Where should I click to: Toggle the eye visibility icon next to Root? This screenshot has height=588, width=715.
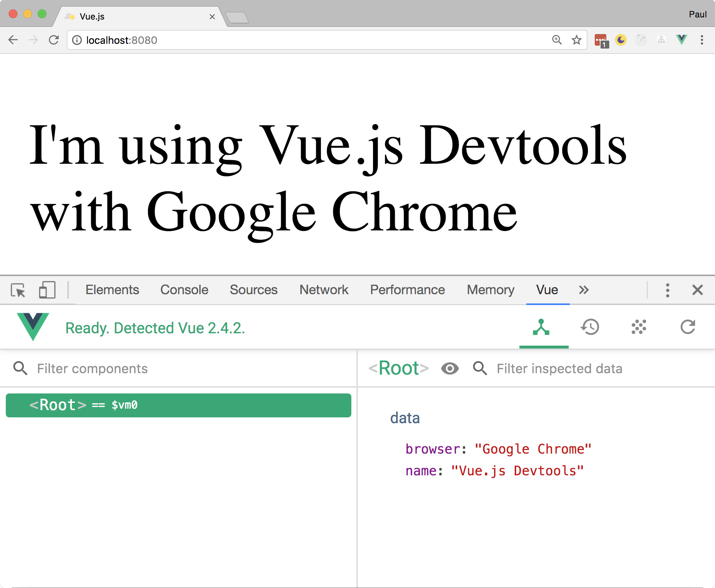pos(450,368)
